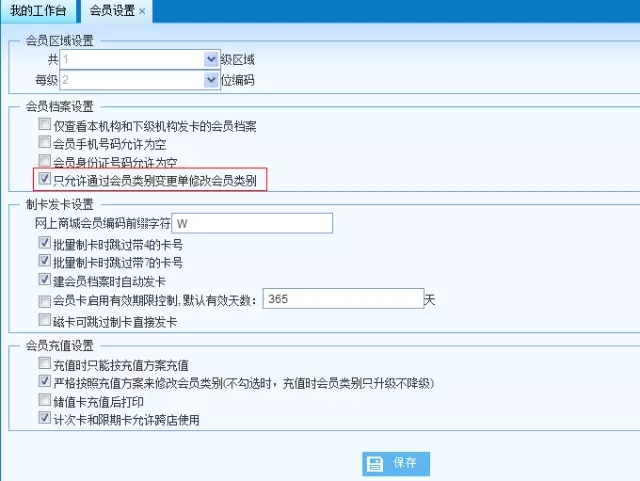The image size is (640, 481).
Task: Toggle 批量制卡时跳过带7的卡号 checkbox
Action: pyautogui.click(x=44, y=261)
